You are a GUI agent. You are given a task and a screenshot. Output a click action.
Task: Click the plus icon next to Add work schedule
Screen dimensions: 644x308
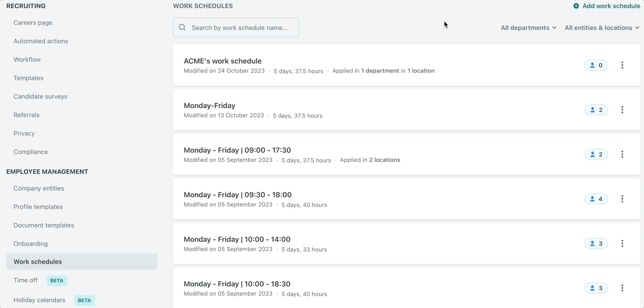(576, 6)
